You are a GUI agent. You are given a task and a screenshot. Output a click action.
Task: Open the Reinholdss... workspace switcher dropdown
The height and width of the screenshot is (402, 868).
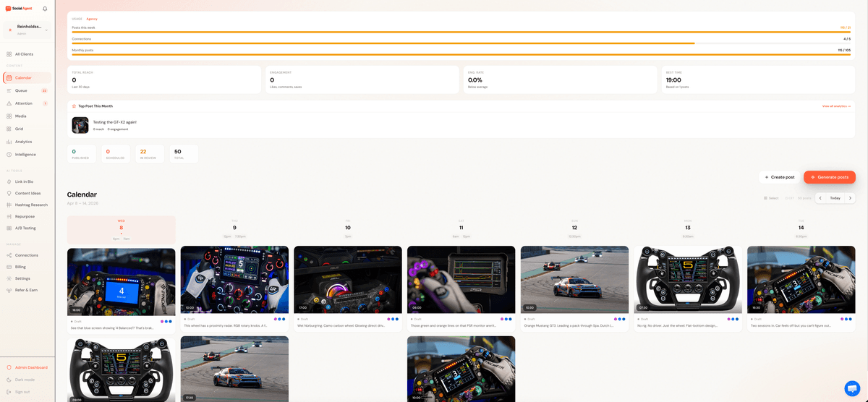tap(27, 30)
